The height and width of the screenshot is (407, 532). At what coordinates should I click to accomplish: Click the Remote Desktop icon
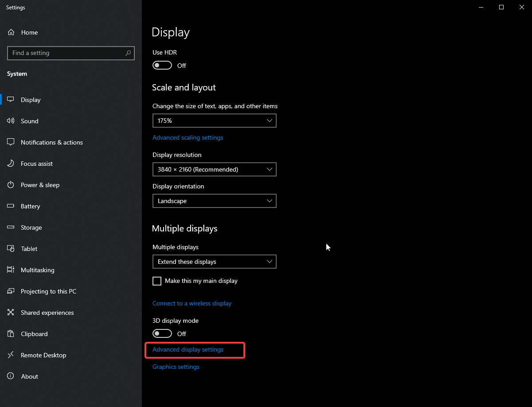11,355
